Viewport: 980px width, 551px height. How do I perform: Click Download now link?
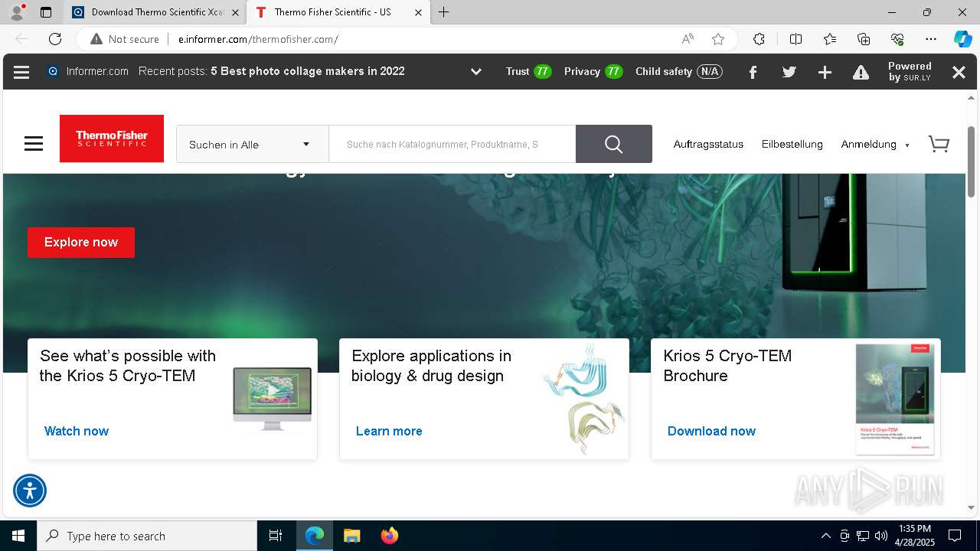pyautogui.click(x=711, y=431)
